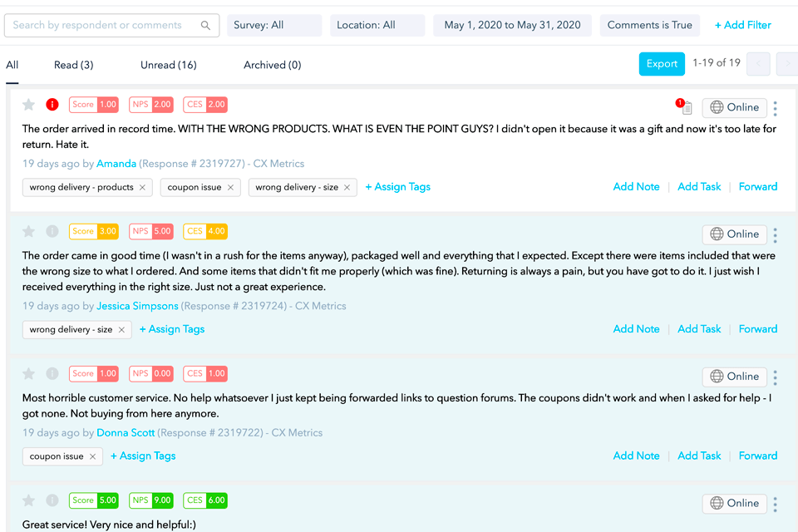Open the 'Comments is True' filter
Viewport: 798px width, 532px height.
point(649,25)
